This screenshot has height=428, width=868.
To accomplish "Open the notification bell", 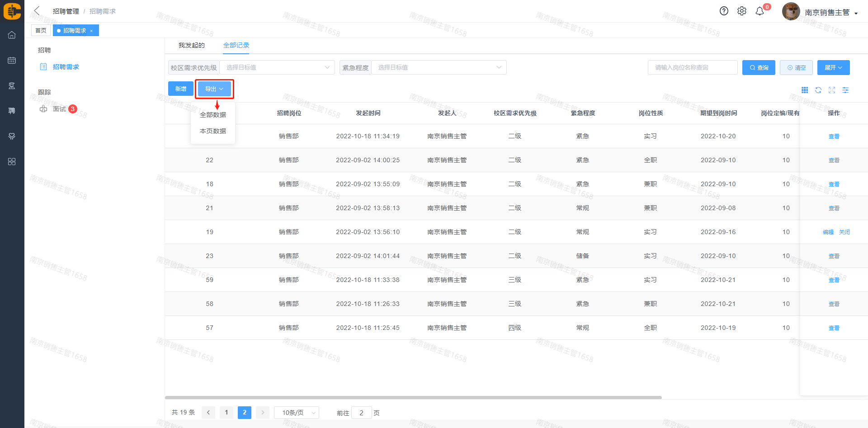I will pos(760,11).
